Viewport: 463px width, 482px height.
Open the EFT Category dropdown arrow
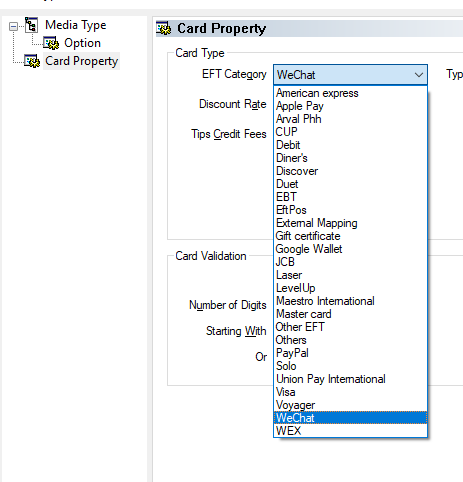(419, 75)
